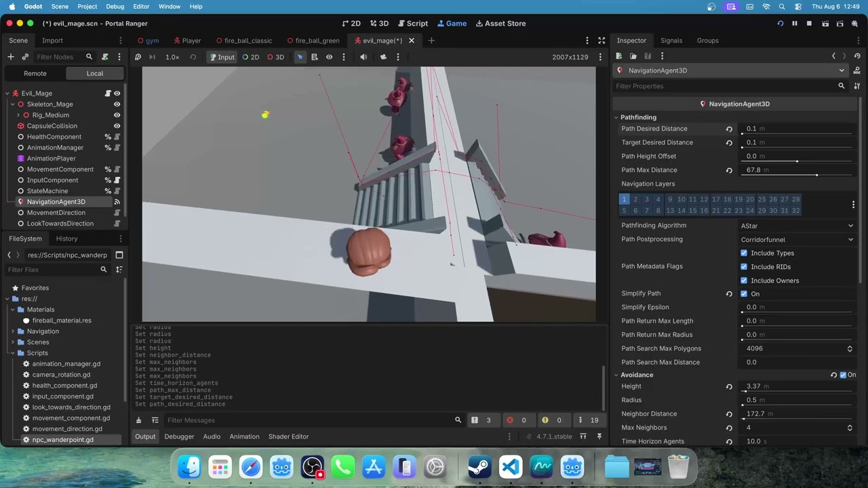
Task: Collapse the Avoidance section
Action: (x=616, y=375)
